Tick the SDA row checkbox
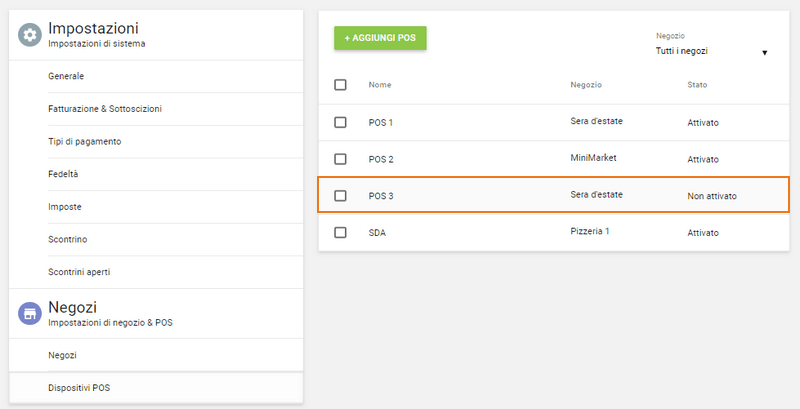 (x=341, y=232)
